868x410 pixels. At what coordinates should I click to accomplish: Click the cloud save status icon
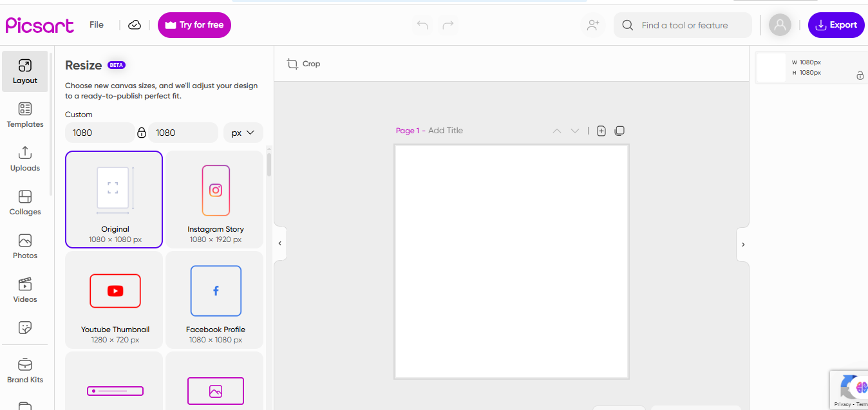[135, 25]
